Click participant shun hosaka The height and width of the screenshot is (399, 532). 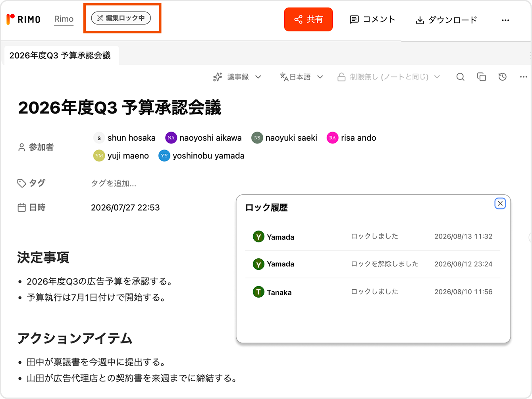125,138
